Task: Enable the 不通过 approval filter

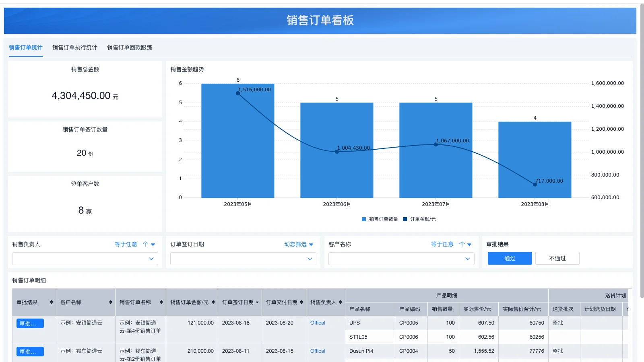Action: tap(557, 258)
